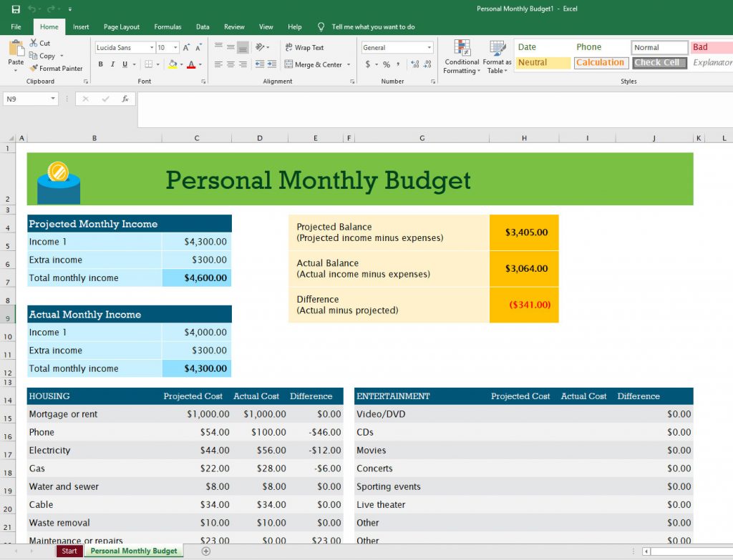Click Tell me what you want to do
Screen dimensions: 733x560
click(x=373, y=26)
